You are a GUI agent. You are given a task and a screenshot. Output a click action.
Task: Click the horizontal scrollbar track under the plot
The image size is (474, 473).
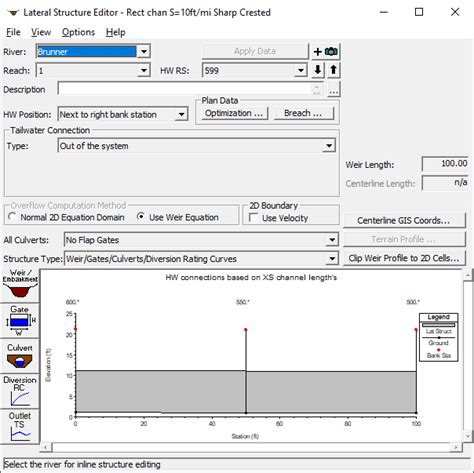[251, 447]
